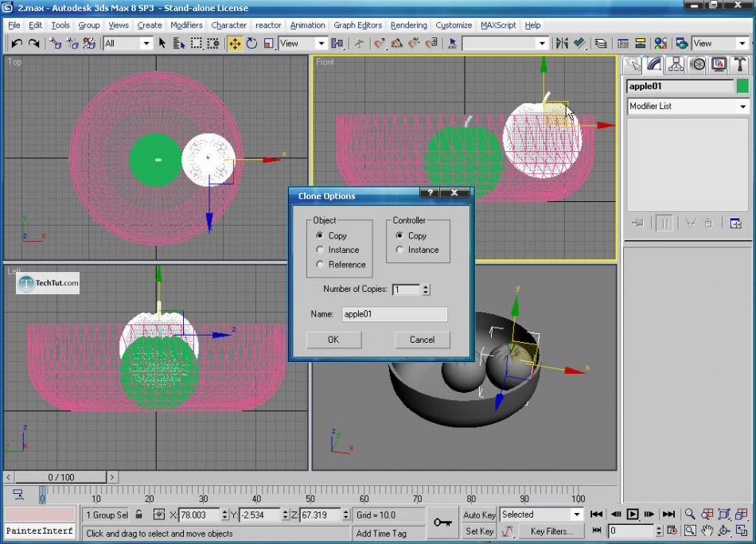
Task: Click the Zoom Extents All icon
Action: click(741, 514)
